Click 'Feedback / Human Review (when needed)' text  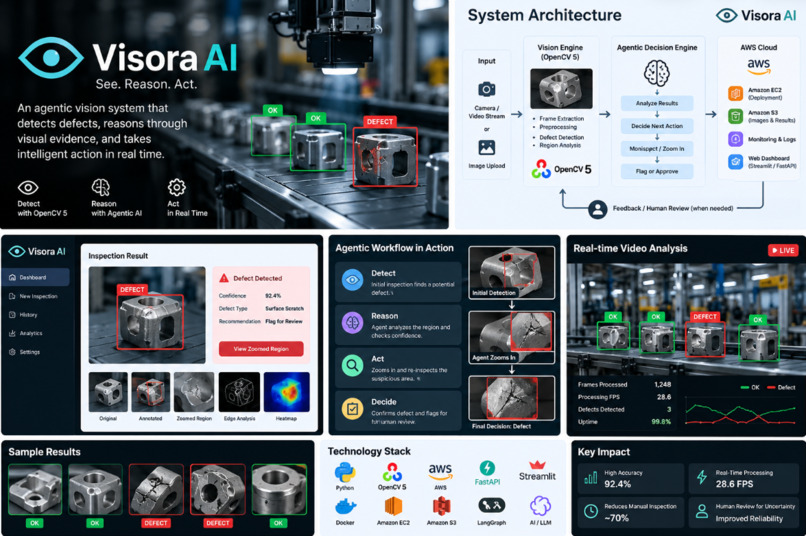coord(673,208)
